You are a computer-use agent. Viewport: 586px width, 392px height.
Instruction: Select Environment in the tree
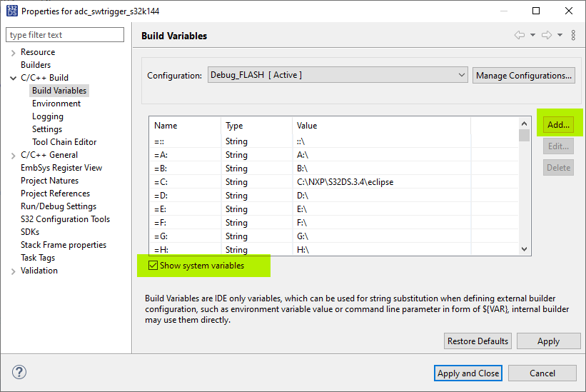point(56,104)
